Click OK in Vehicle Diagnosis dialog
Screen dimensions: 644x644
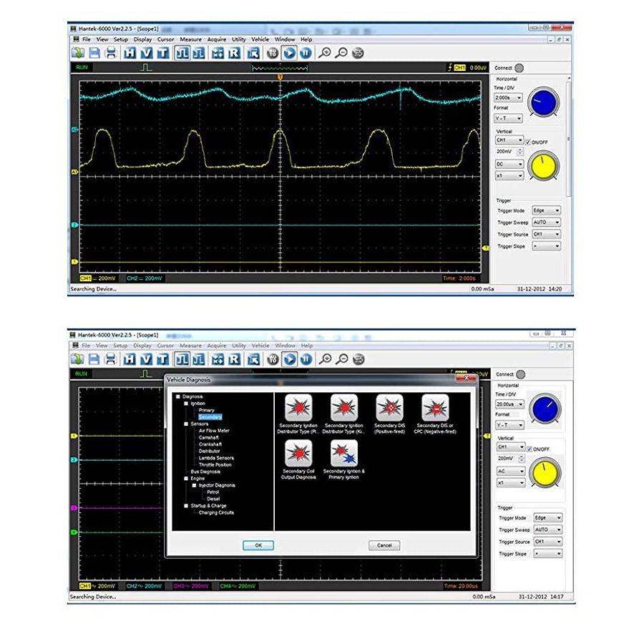pyautogui.click(x=258, y=545)
